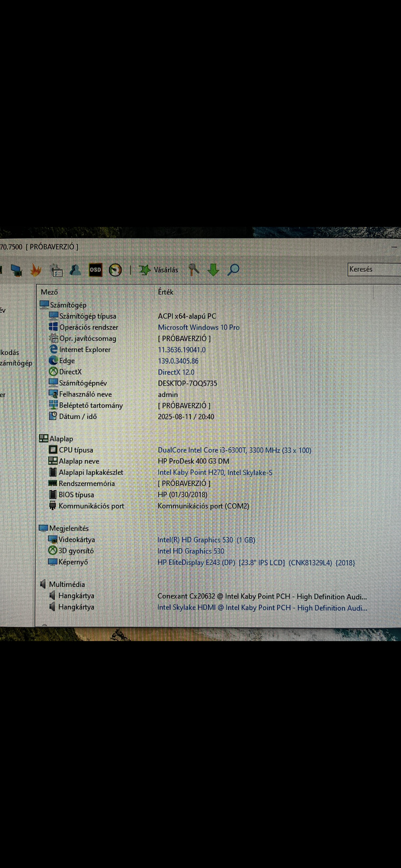Select the 2025-08-11 / 20:40 value
The height and width of the screenshot is (868, 401).
186,417
